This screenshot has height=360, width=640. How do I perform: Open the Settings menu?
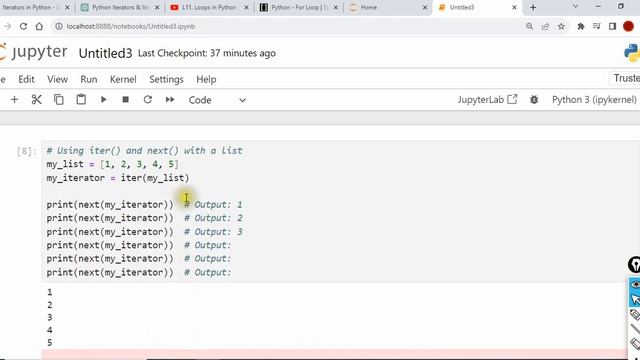166,79
